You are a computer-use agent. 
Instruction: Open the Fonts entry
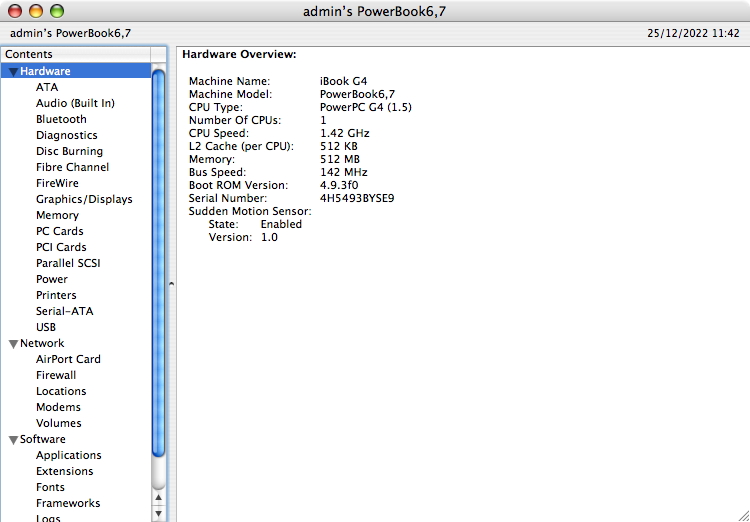click(x=50, y=487)
